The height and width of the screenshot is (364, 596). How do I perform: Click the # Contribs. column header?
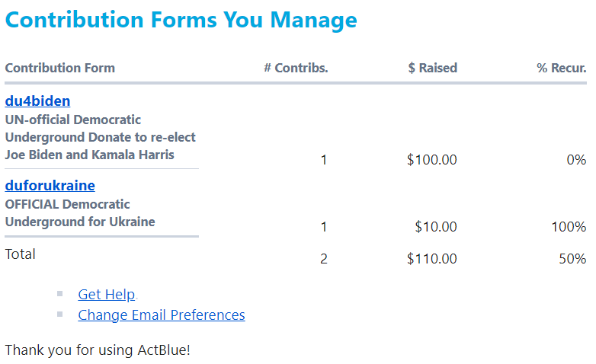click(296, 68)
